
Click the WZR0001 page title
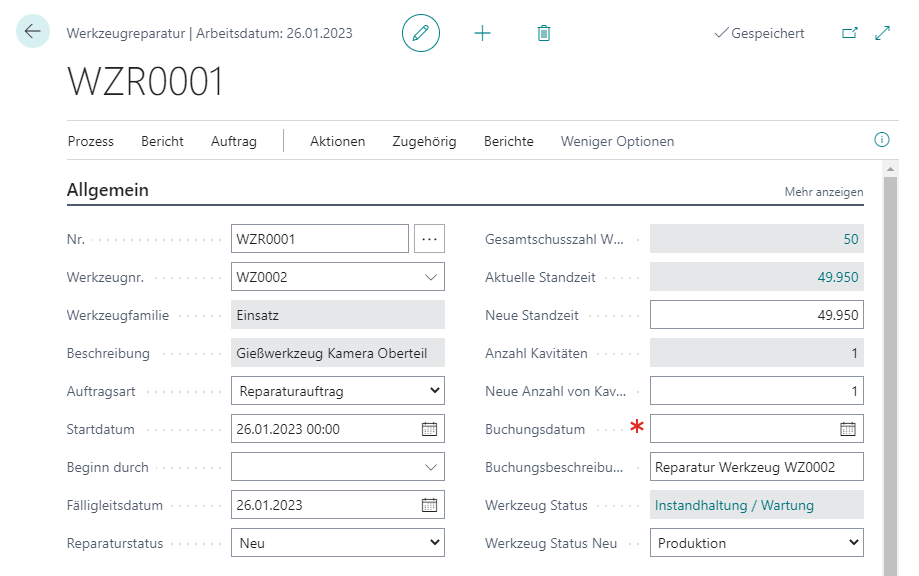[145, 81]
